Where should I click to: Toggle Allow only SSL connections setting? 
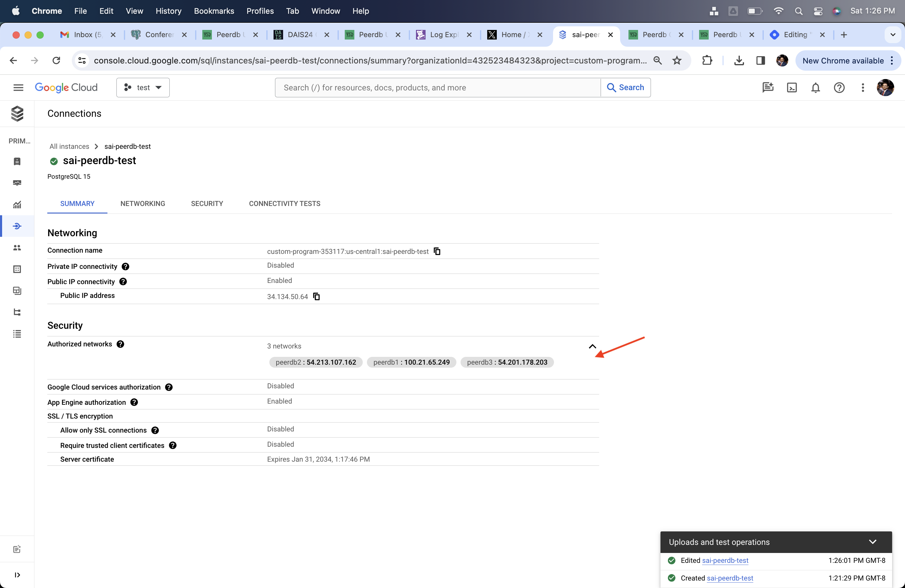pyautogui.click(x=104, y=430)
